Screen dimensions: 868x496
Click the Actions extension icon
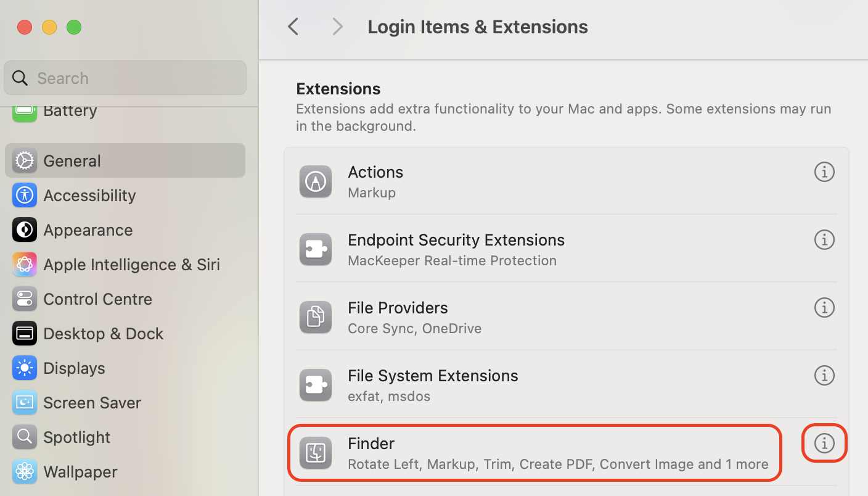(315, 181)
